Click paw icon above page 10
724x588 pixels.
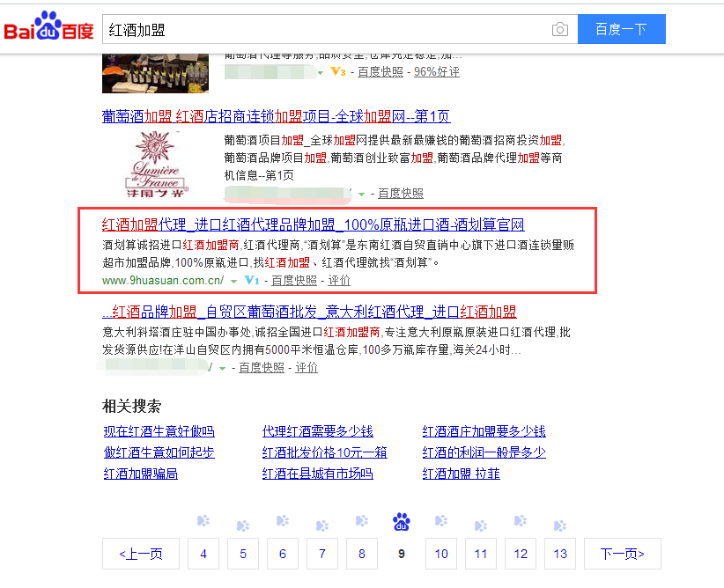[x=441, y=521]
